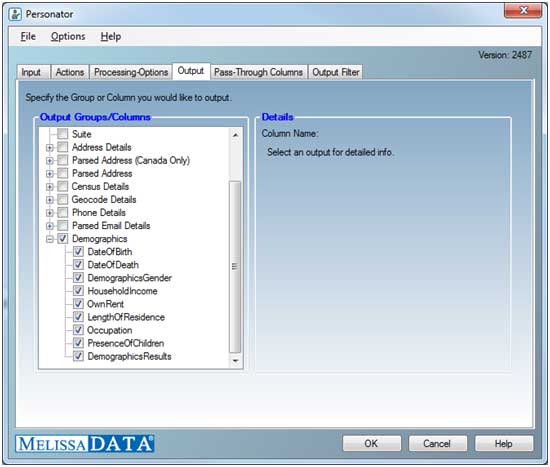Screen dimensions: 550x467
Task: Check the Suite checkbox
Action: pos(62,134)
